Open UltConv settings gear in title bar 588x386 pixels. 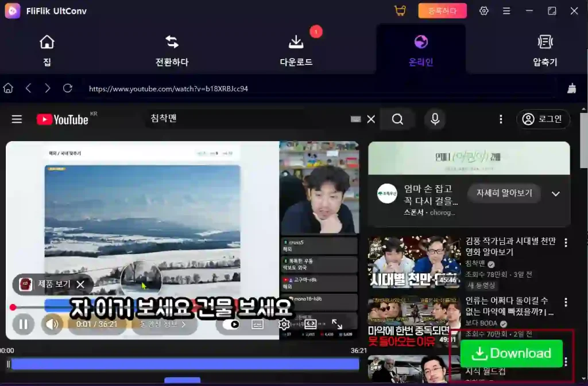pos(484,11)
